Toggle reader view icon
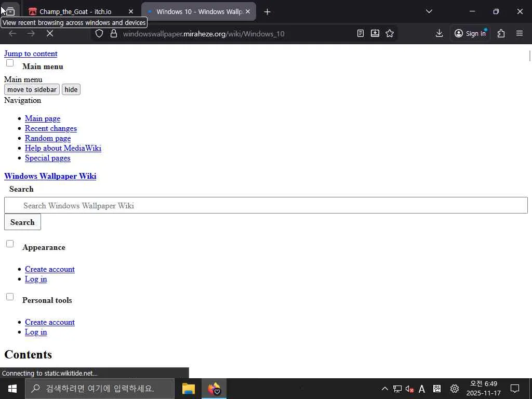 click(361, 33)
